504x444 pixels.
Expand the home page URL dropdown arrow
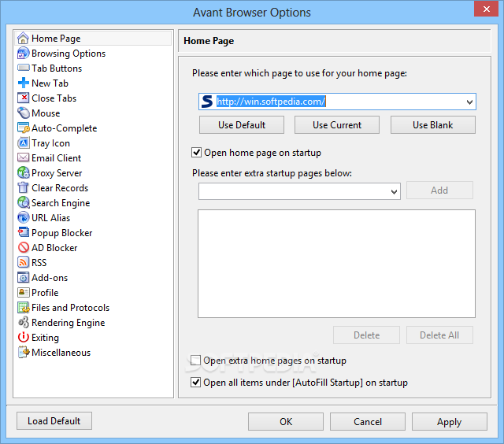click(469, 102)
